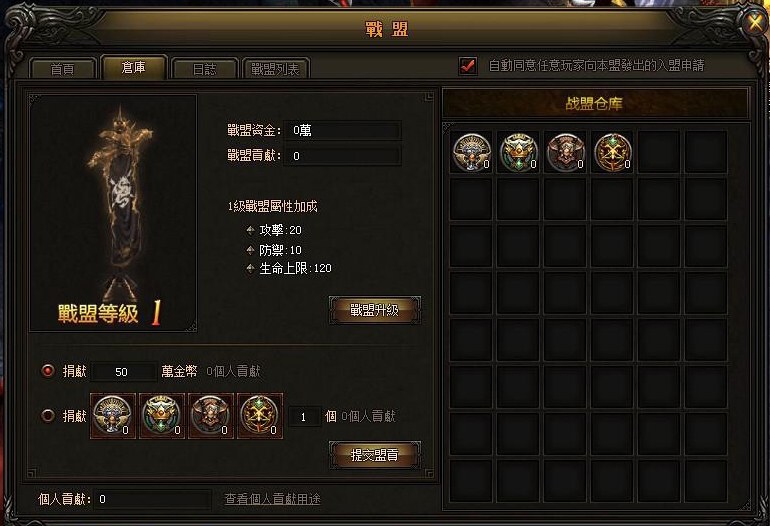The image size is (770, 526).
Task: Switch to the 首頁 tab
Action: [62, 69]
